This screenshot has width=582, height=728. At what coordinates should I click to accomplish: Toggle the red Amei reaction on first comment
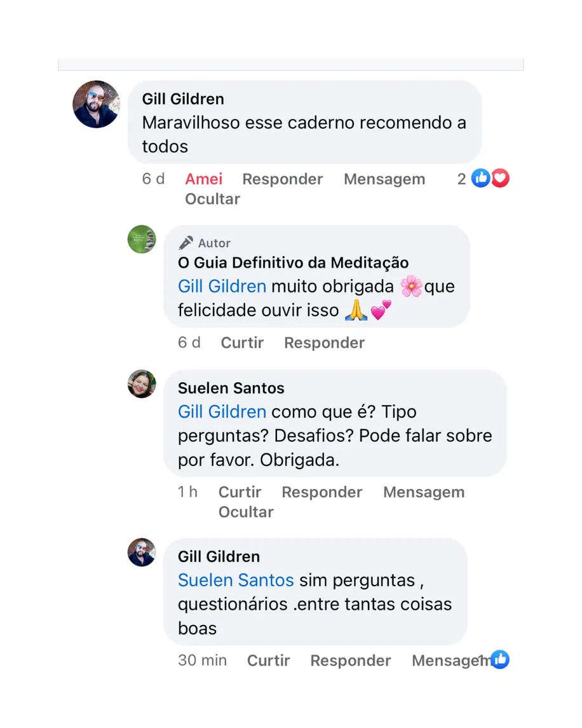click(204, 179)
